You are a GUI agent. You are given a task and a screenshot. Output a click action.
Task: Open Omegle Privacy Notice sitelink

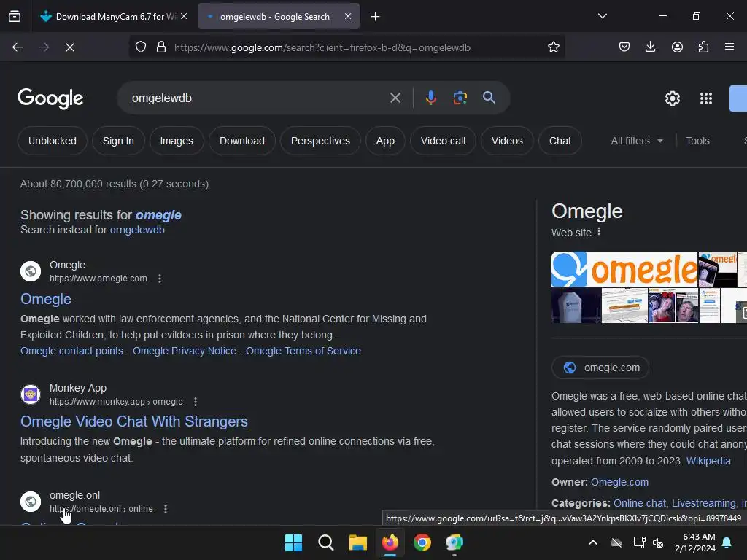tap(185, 351)
